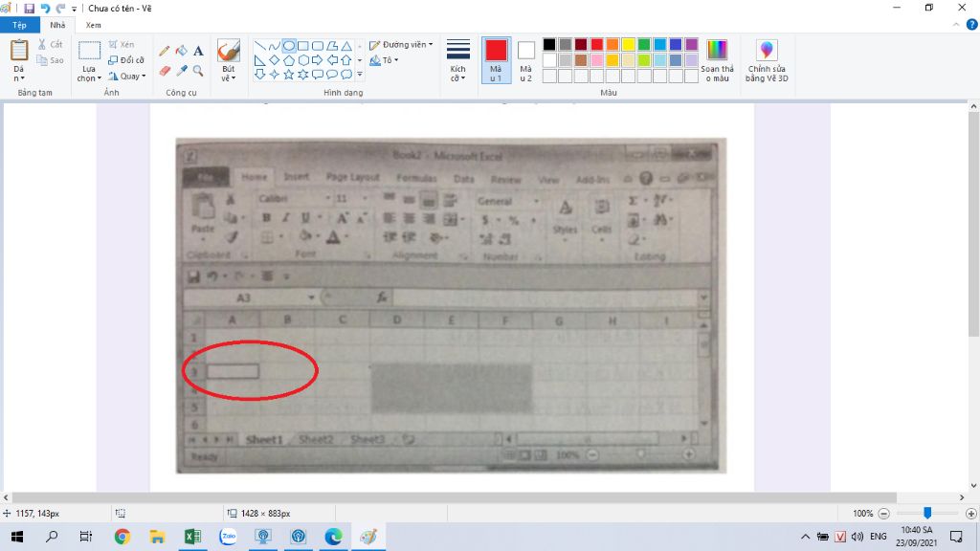Viewport: 980px width, 551px height.
Task: Choose the Curve shape
Action: pyautogui.click(x=275, y=46)
